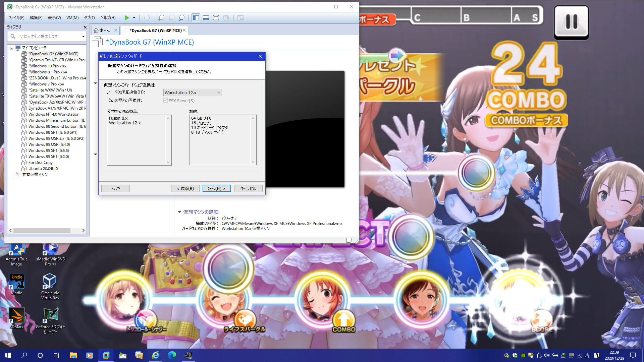Open the taskbar search icon
This screenshot has height=362, width=644.
tap(24, 355)
